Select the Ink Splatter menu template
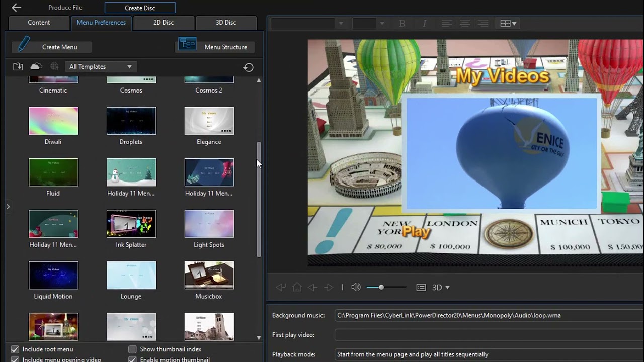Viewport: 644px width, 362px height. (x=131, y=224)
